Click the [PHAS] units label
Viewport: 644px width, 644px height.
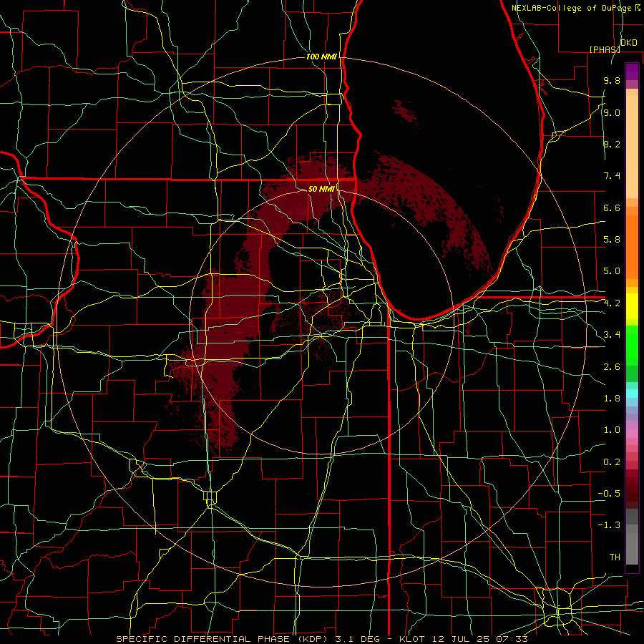click(605, 49)
